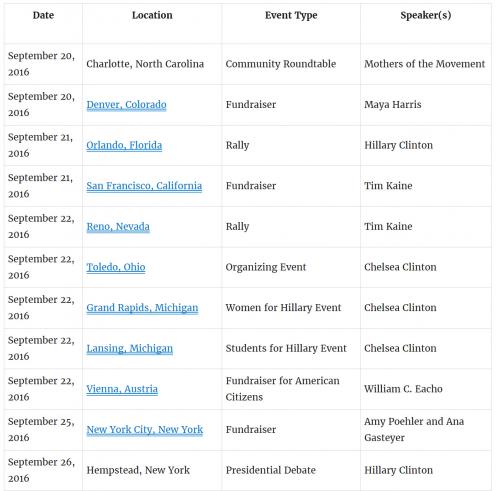Visit the Toledo, Ohio link
Screen dimensions: 500x491
point(116,267)
